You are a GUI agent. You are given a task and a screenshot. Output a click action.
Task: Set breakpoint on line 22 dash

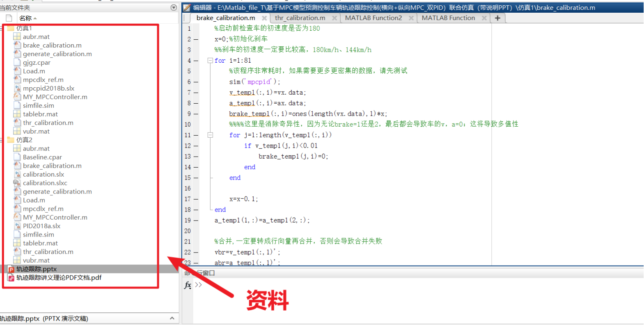(196, 252)
